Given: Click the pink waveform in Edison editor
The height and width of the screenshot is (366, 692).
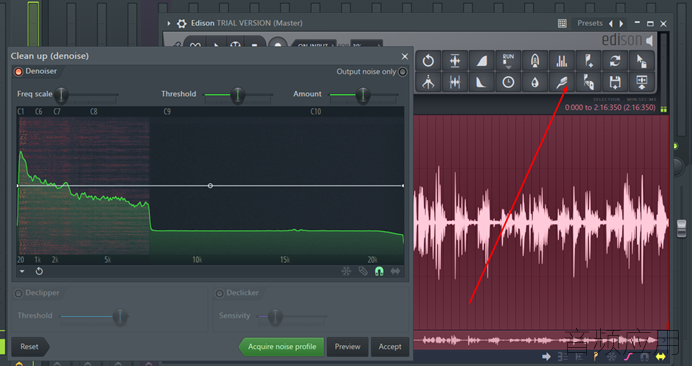Looking at the screenshot, I should (x=541, y=223).
